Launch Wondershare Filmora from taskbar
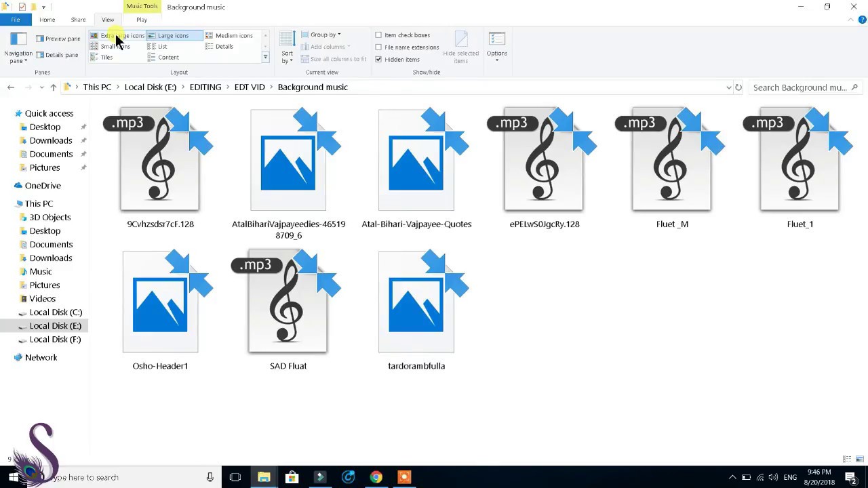The height and width of the screenshot is (488, 868). click(x=319, y=477)
